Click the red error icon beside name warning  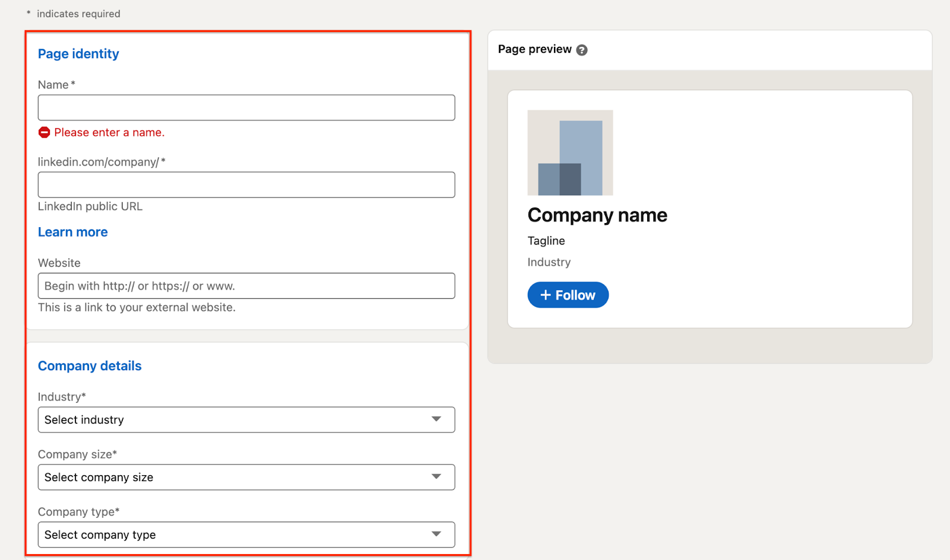45,132
